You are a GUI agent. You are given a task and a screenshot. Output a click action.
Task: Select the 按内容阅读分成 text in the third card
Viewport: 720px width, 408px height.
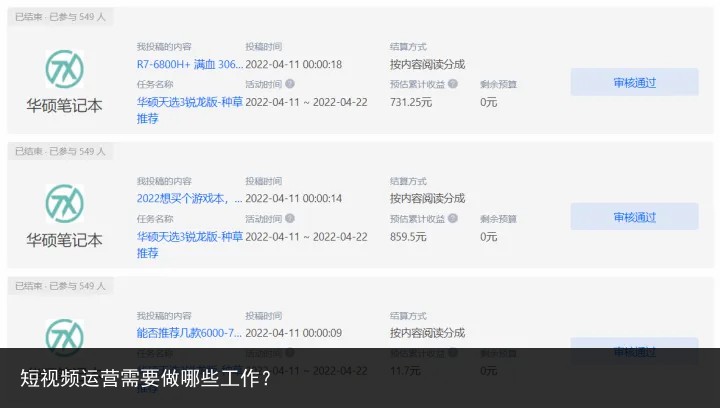(428, 333)
